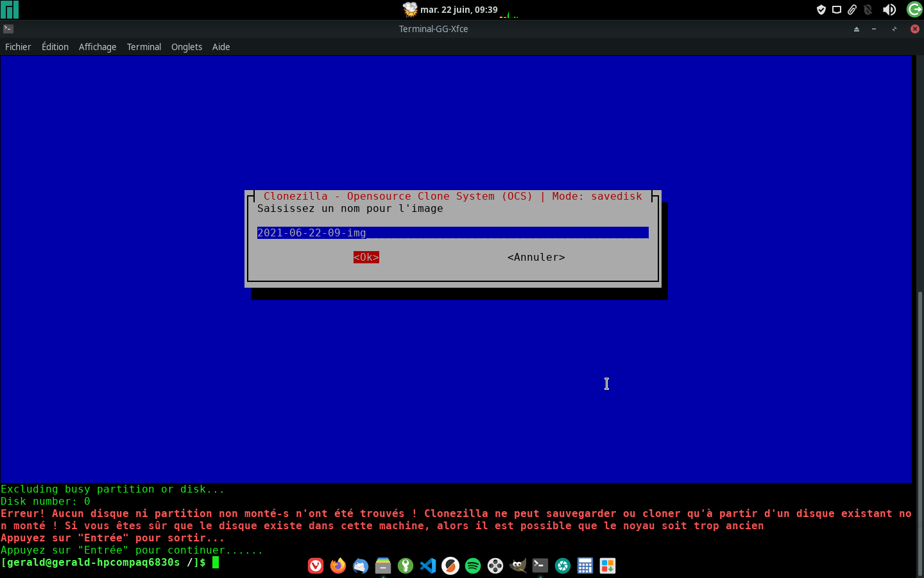Click the notifications snooze tray icon
This screenshot has width=924, height=578.
click(868, 10)
